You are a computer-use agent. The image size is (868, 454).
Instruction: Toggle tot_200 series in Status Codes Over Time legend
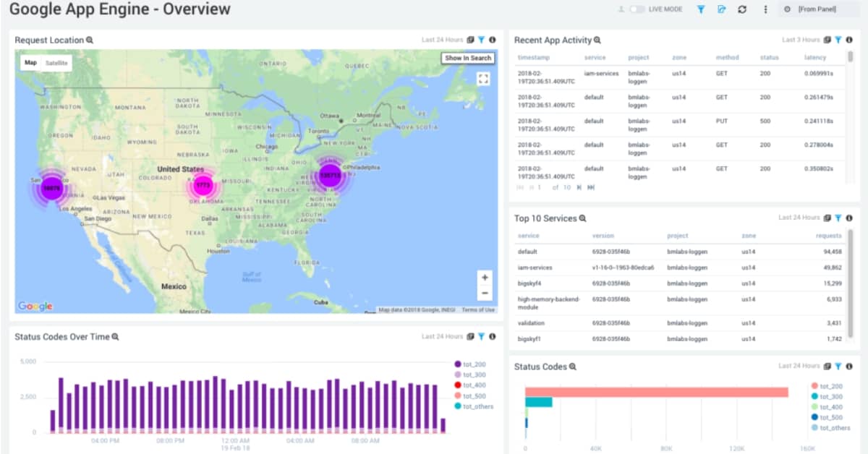coord(470,364)
